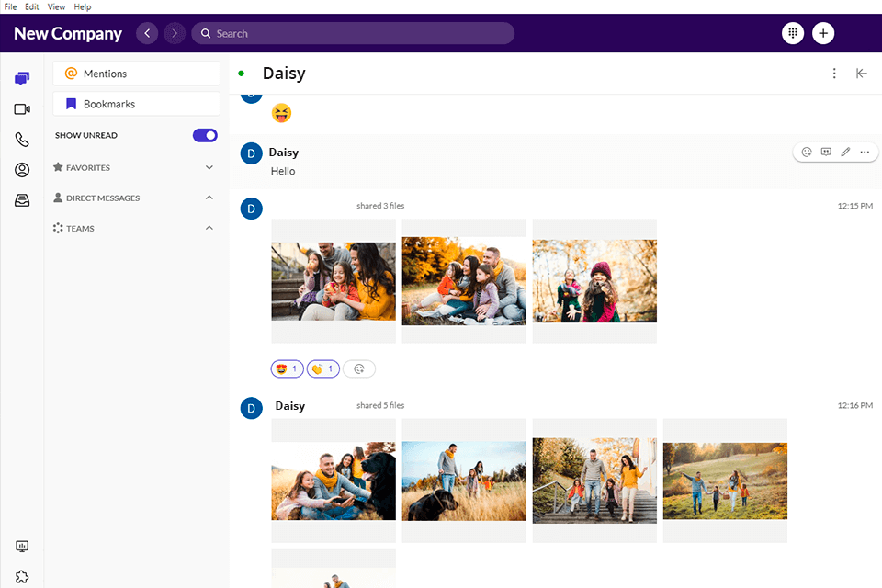Click the clapping hands emoji reaction

coord(322,369)
